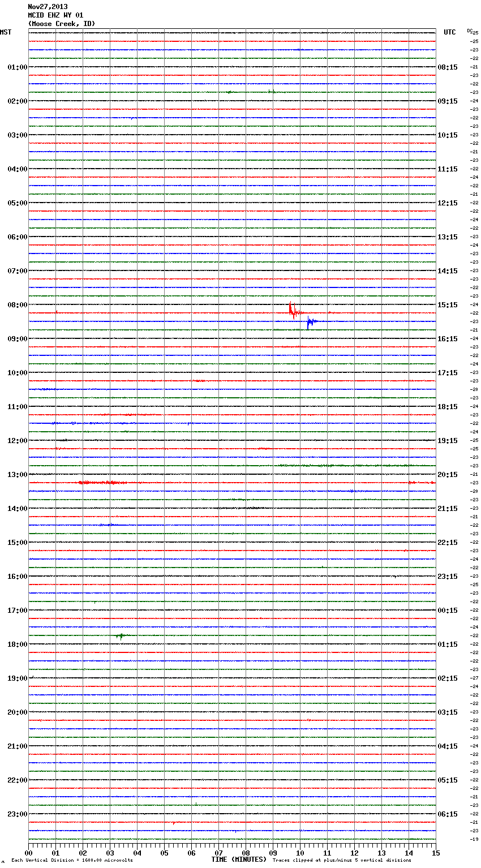Click the MCID EHZ WY 01 station code
The image size is (481, 868).
[55, 15]
